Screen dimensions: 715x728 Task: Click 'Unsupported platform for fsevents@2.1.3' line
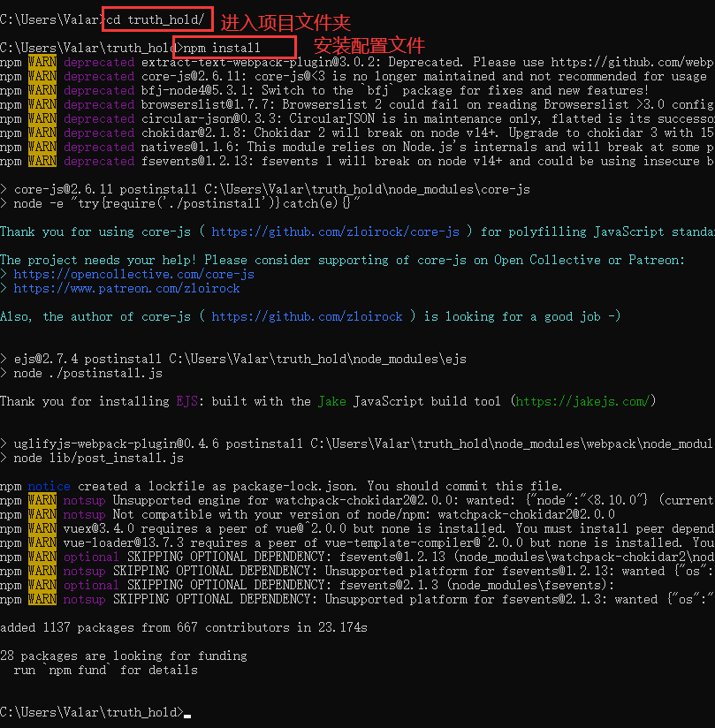point(357,599)
